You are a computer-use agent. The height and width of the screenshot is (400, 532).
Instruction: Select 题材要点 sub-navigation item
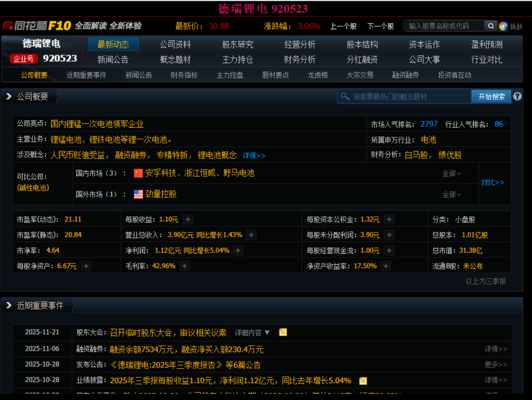(275, 75)
